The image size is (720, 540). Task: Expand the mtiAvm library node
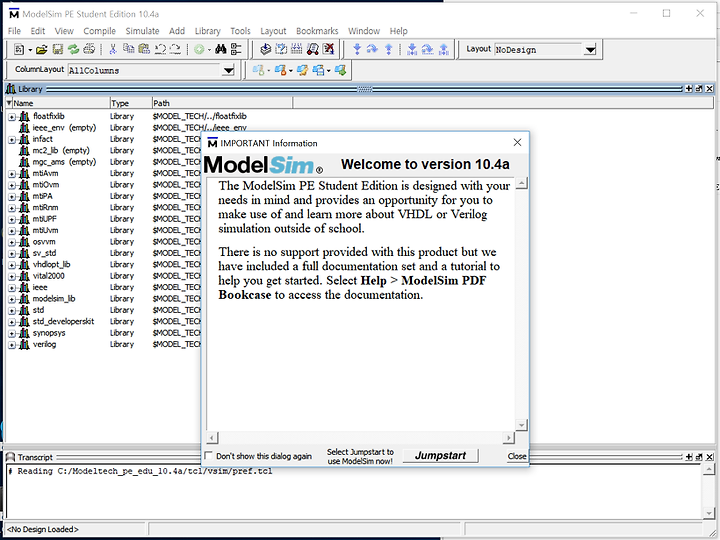(12, 174)
